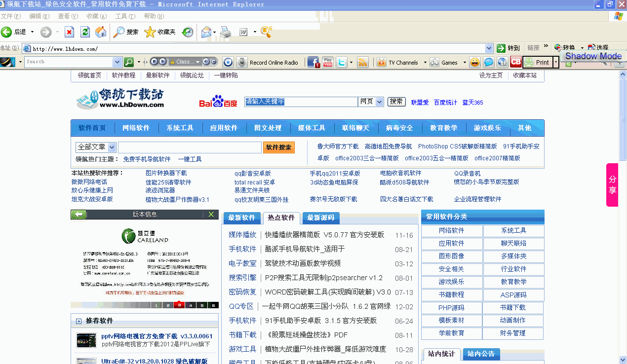Viewport: 627px width, 364px height.
Task: Expand the address bar dropdown
Action: [x=489, y=48]
